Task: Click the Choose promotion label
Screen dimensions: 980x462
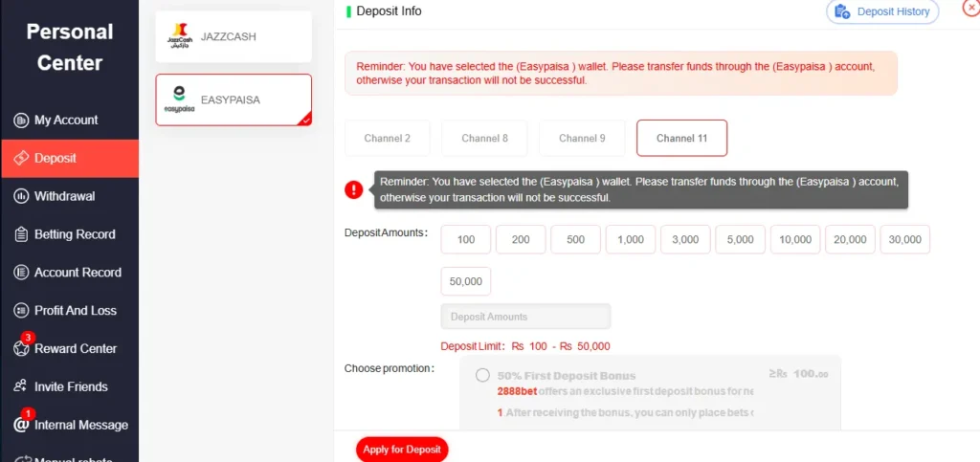Action: 390,368
